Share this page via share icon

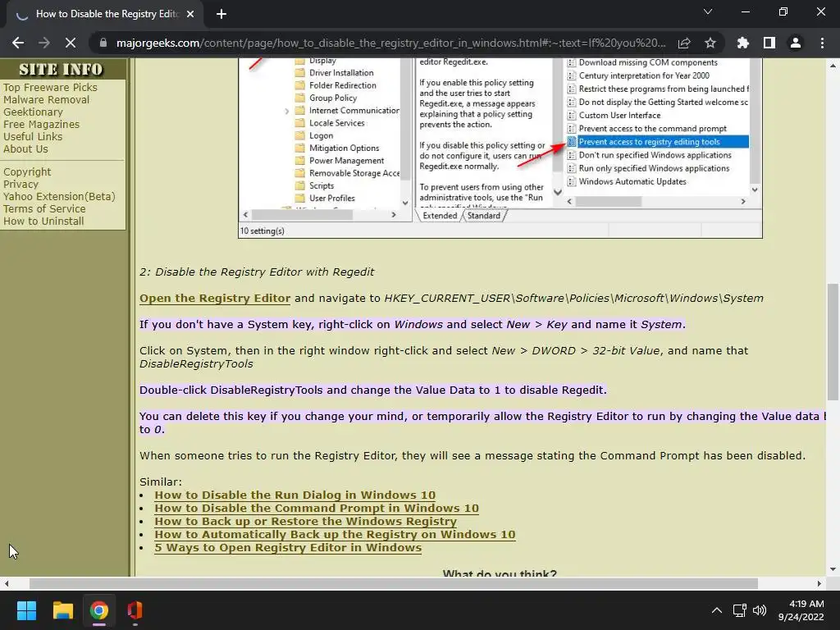click(684, 43)
